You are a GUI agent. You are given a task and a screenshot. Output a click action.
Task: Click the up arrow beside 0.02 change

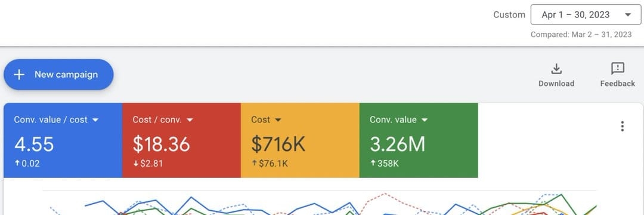point(17,163)
